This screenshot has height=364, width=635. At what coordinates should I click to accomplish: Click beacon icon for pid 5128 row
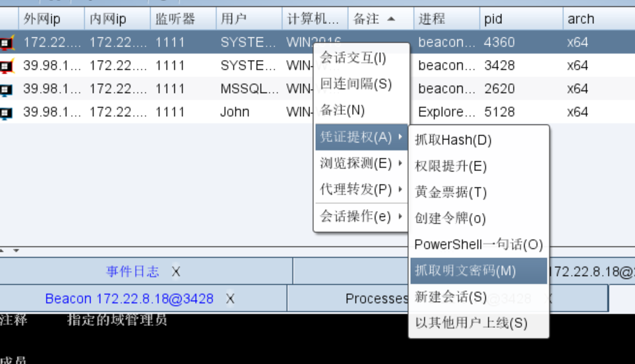[x=6, y=112]
